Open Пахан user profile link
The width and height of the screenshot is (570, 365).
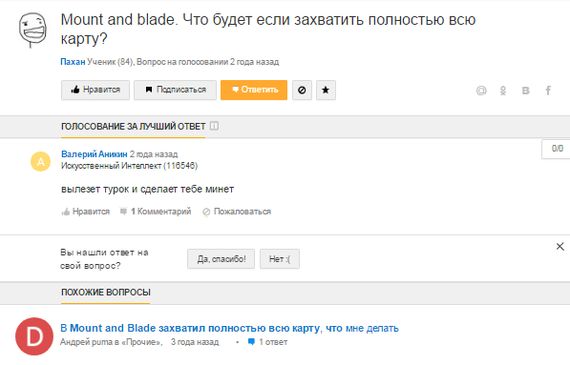coord(73,62)
